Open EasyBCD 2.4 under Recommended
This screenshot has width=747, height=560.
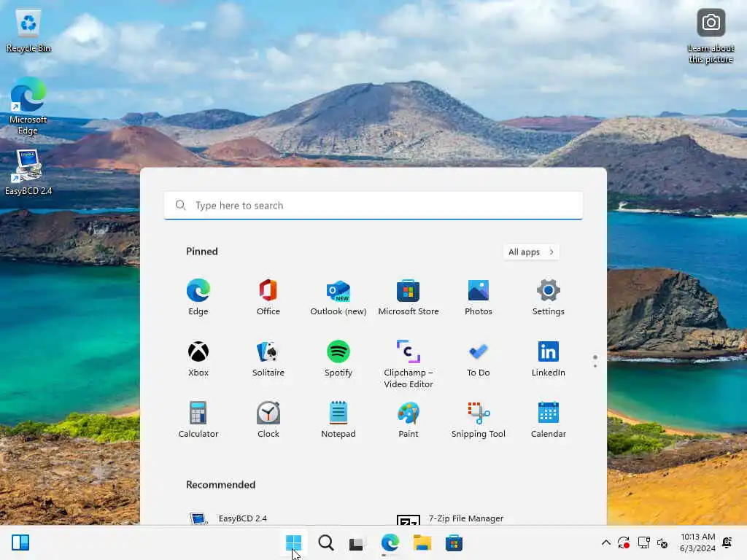[x=228, y=518]
